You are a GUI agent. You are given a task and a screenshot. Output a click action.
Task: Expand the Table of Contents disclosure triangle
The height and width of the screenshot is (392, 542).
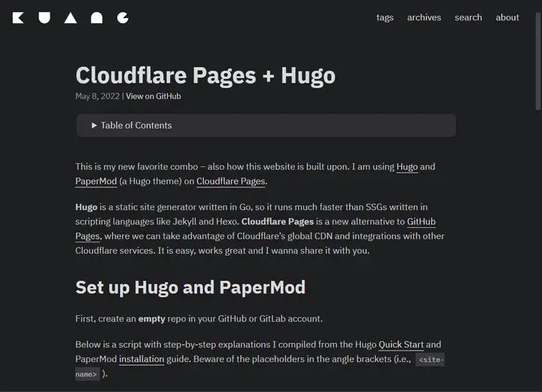tap(94, 126)
